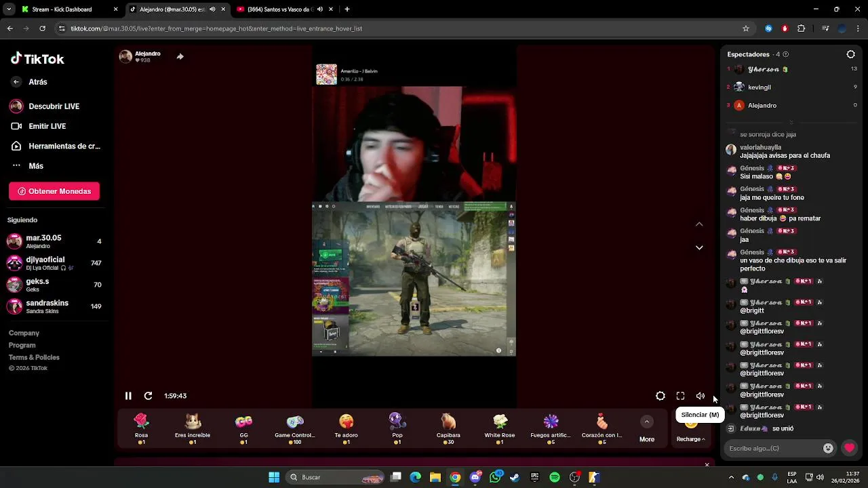Go back with Atrás button
This screenshot has height=488, width=868.
[x=30, y=82]
